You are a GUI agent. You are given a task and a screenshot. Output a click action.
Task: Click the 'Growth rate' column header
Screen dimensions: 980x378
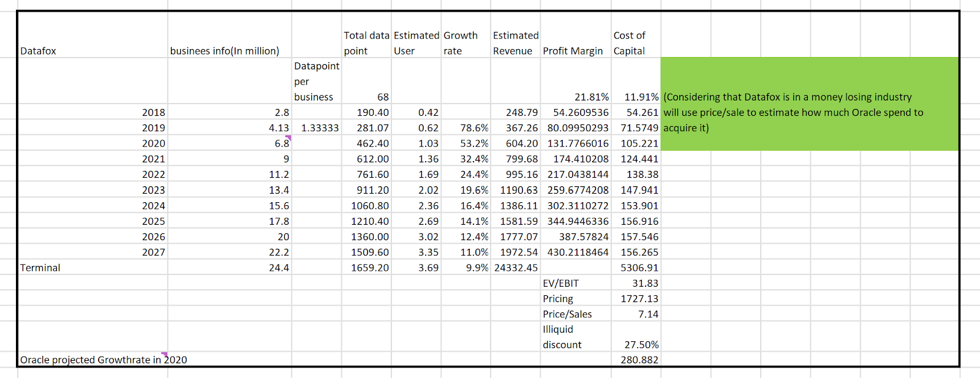466,35
